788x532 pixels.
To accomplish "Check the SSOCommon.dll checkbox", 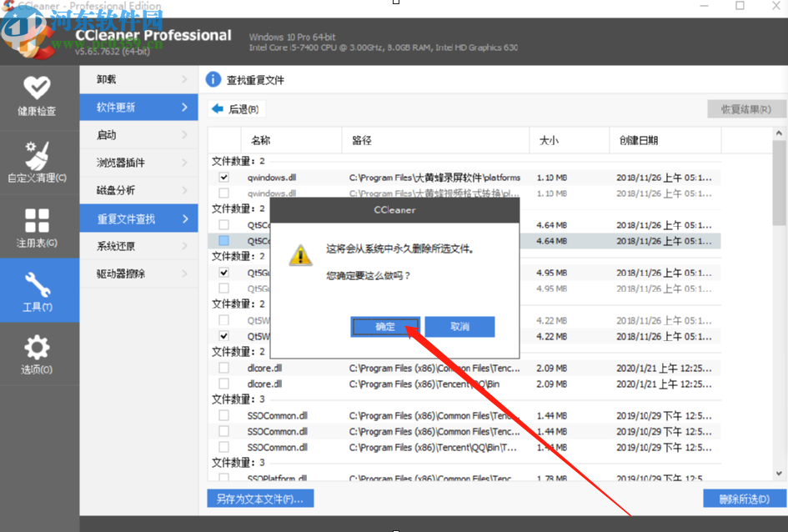I will (223, 415).
